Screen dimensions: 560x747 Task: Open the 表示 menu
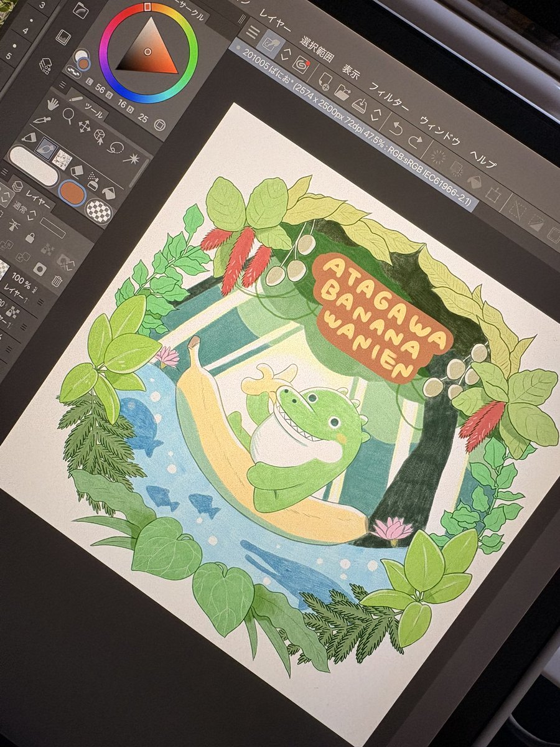click(x=352, y=72)
